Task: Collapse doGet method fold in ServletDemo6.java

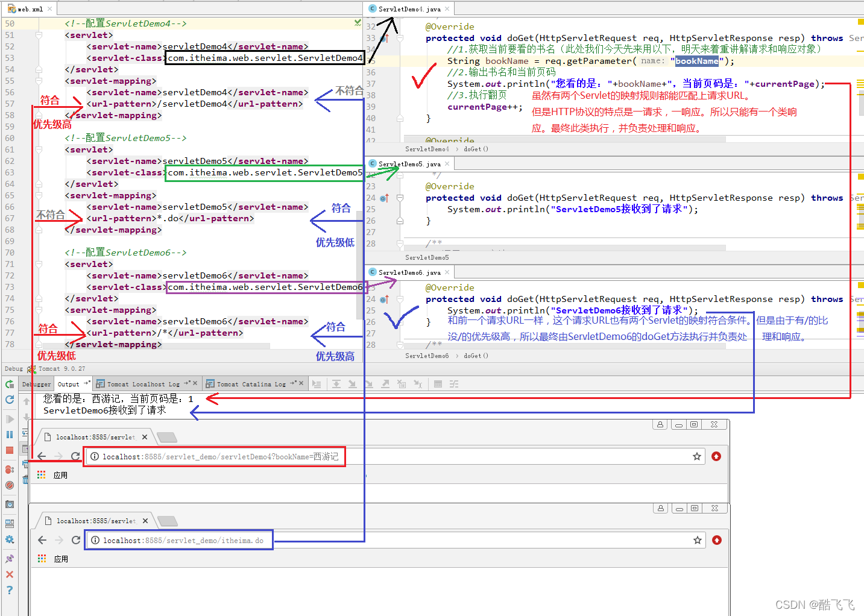Action: point(400,299)
